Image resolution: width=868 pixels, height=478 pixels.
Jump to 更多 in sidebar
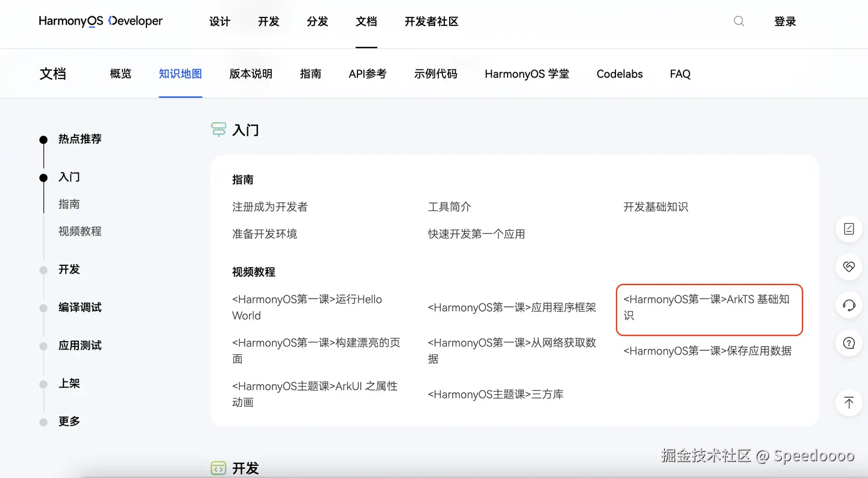[x=69, y=421]
